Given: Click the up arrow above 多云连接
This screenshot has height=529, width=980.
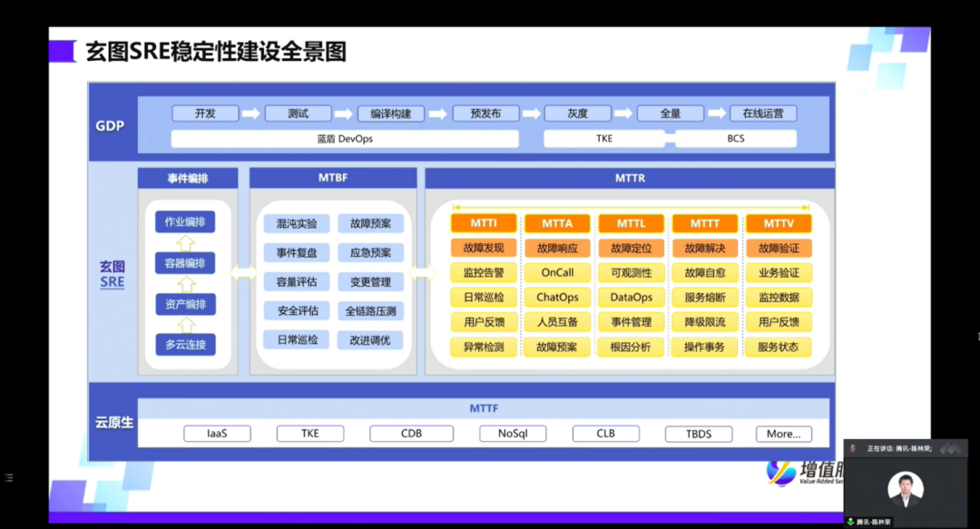Looking at the screenshot, I should pos(186,325).
